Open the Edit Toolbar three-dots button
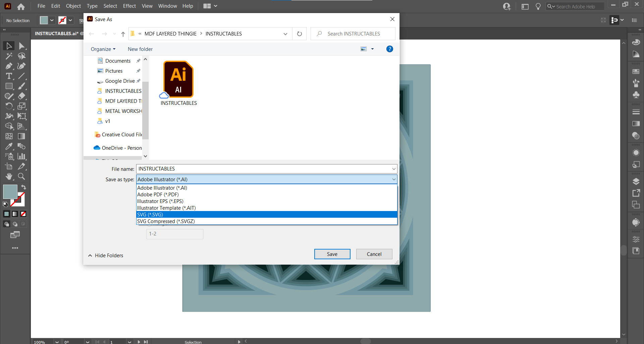The height and width of the screenshot is (344, 644). (15, 248)
